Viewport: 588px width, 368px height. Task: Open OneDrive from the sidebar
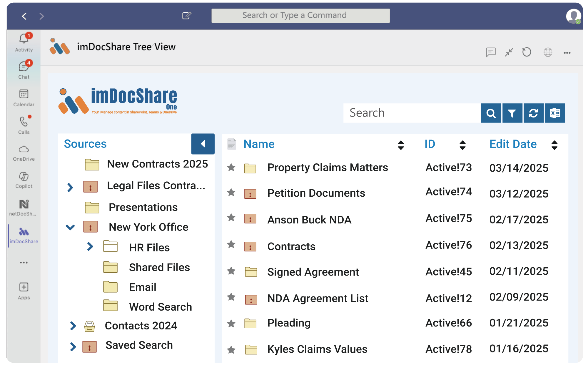pyautogui.click(x=24, y=153)
